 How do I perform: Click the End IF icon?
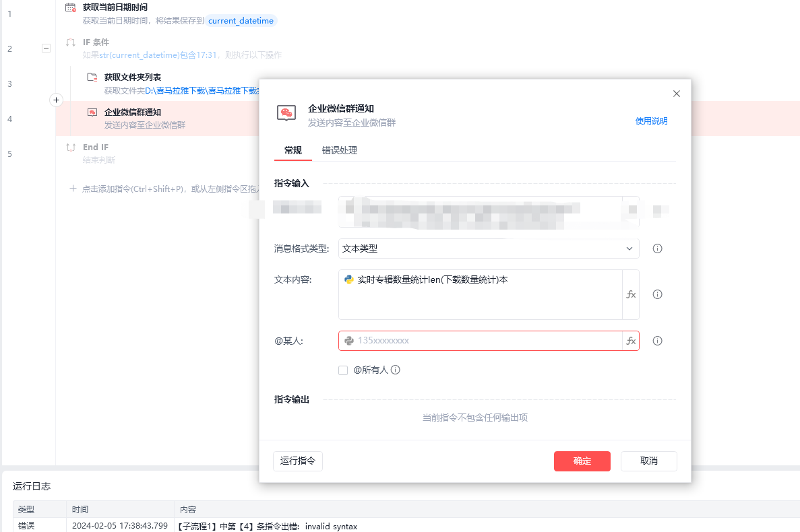[x=70, y=147]
